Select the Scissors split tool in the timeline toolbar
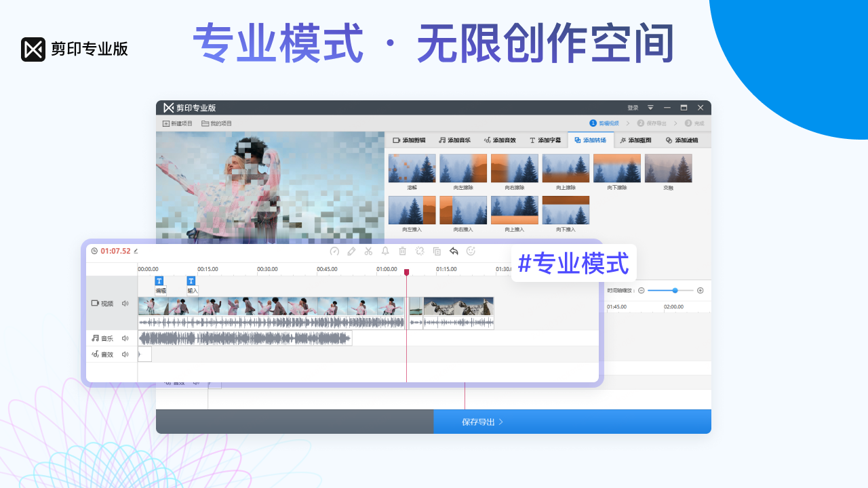This screenshot has width=868, height=488. pyautogui.click(x=368, y=251)
